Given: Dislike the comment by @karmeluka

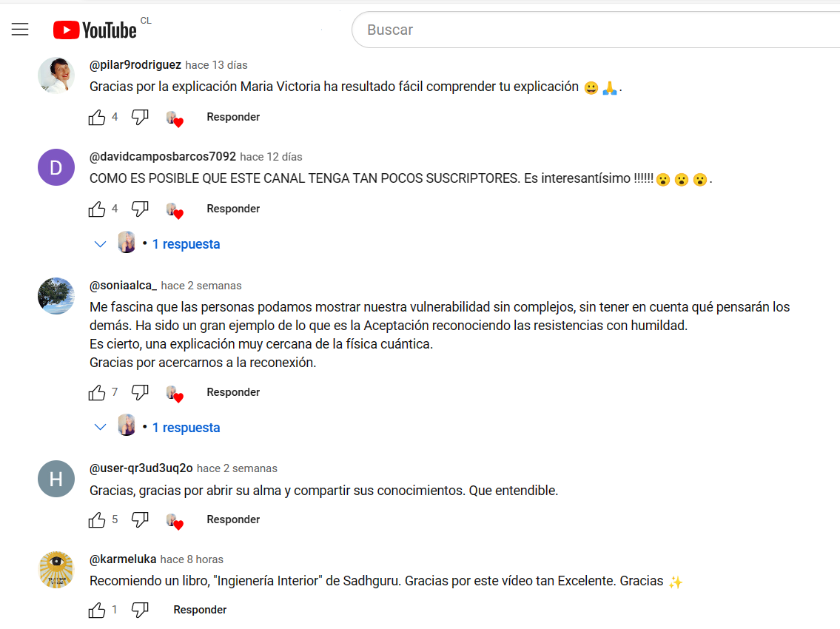Looking at the screenshot, I should pyautogui.click(x=140, y=610).
